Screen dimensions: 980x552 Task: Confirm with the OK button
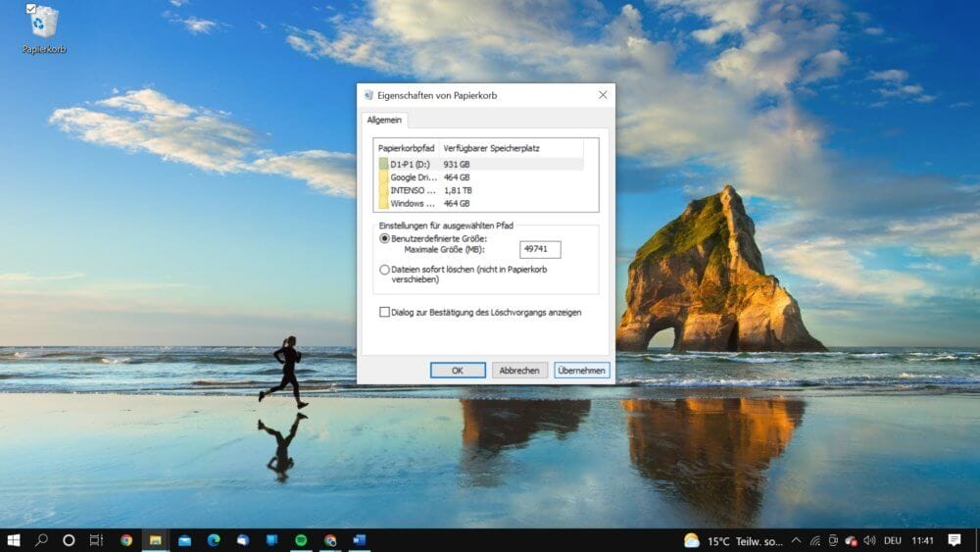tap(458, 370)
